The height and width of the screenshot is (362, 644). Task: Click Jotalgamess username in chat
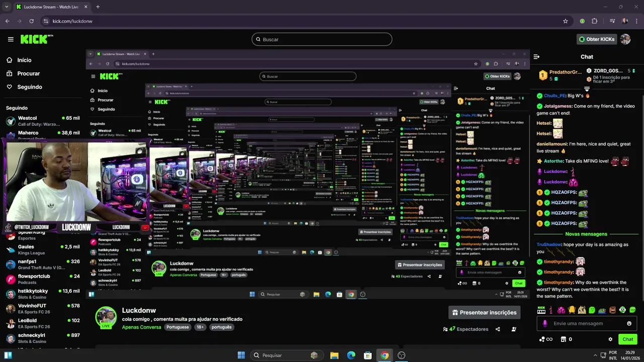pos(557,106)
